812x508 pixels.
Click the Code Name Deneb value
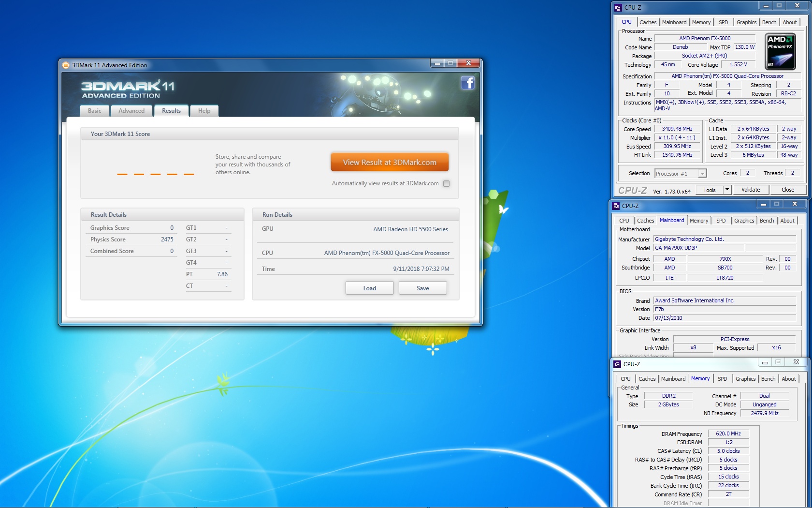[x=680, y=47]
